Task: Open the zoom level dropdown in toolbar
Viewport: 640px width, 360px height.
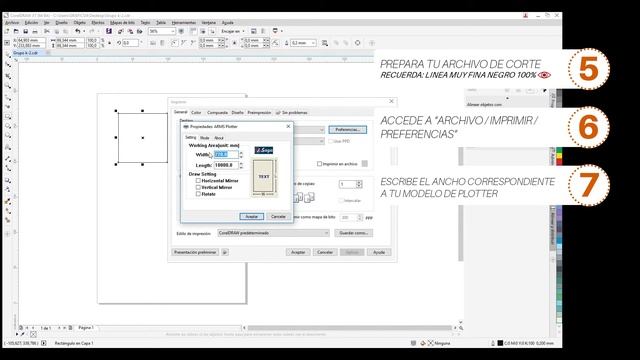Action: [173, 31]
